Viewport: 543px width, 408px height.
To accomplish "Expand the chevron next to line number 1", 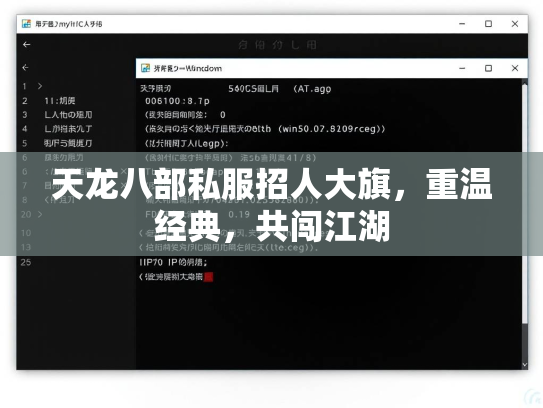I will pos(40,86).
